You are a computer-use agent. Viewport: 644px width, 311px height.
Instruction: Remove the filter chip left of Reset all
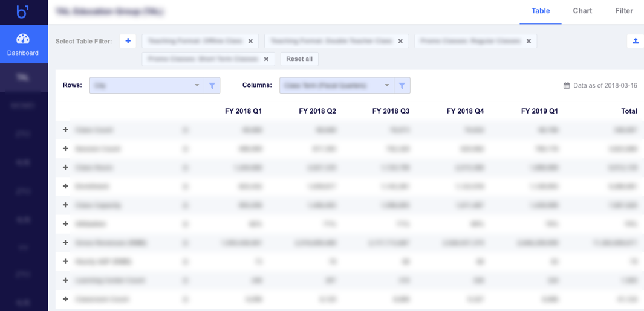click(x=266, y=59)
